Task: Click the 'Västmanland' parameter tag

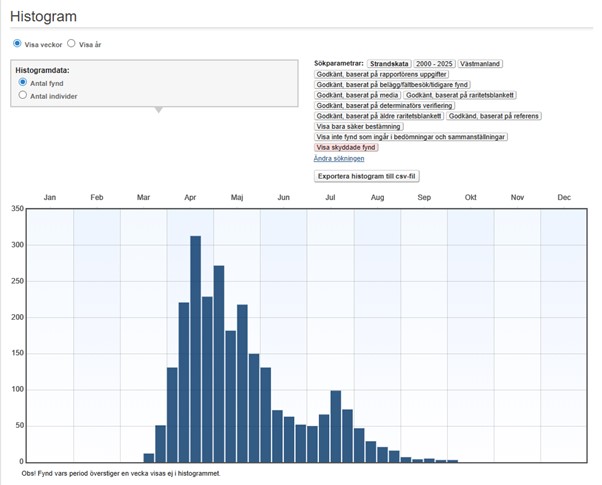Action: click(480, 63)
